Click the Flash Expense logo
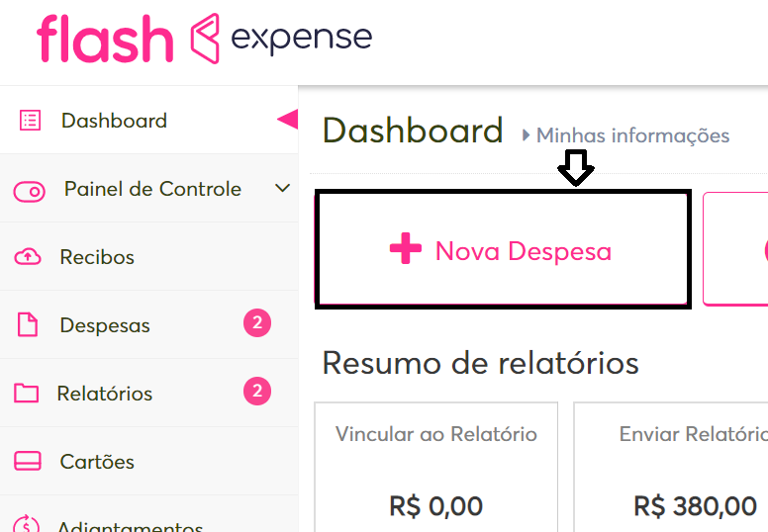 coord(205,40)
